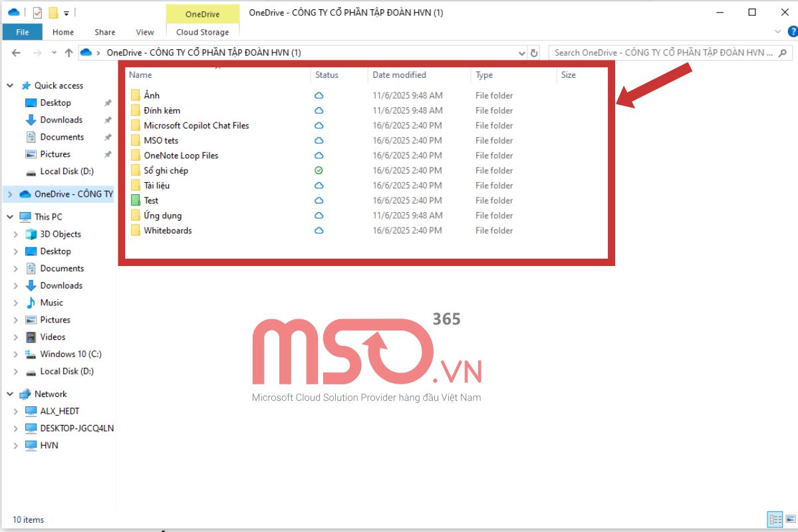Click the Back navigation arrow
This screenshot has width=798, height=532.
pos(18,53)
